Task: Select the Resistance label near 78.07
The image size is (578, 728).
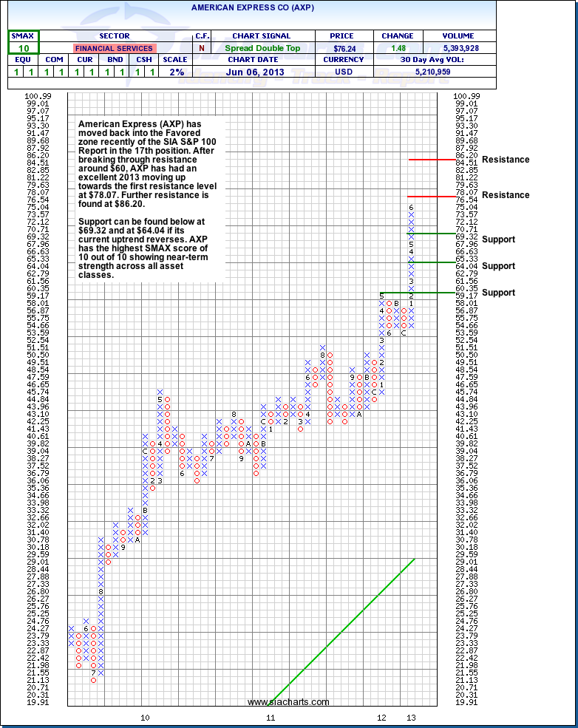Action: click(x=506, y=195)
